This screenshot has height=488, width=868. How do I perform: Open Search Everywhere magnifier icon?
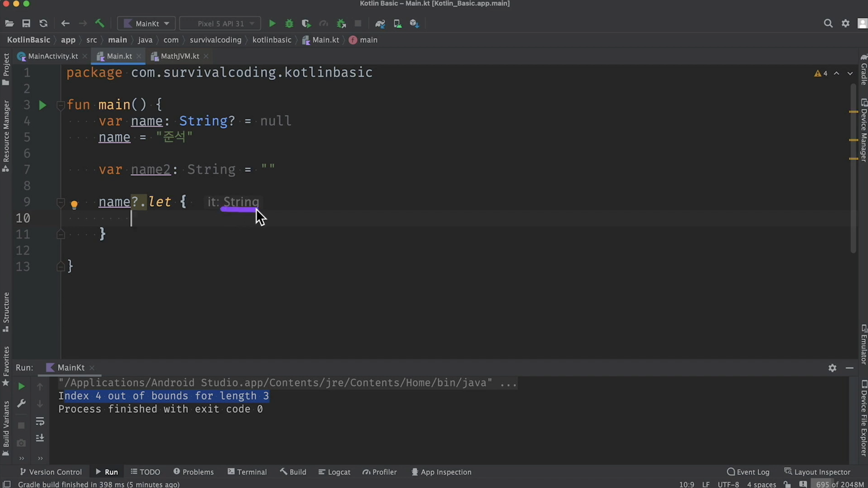[828, 23]
